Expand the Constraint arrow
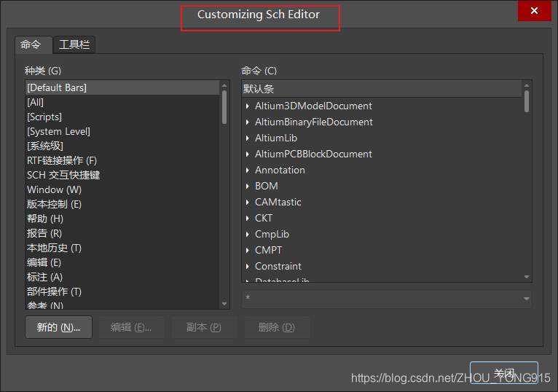This screenshot has width=558, height=392. [x=248, y=267]
